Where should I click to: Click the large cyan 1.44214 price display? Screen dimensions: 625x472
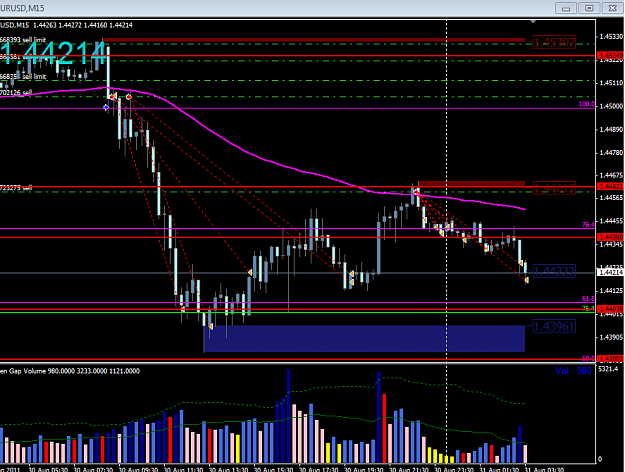[x=55, y=54]
